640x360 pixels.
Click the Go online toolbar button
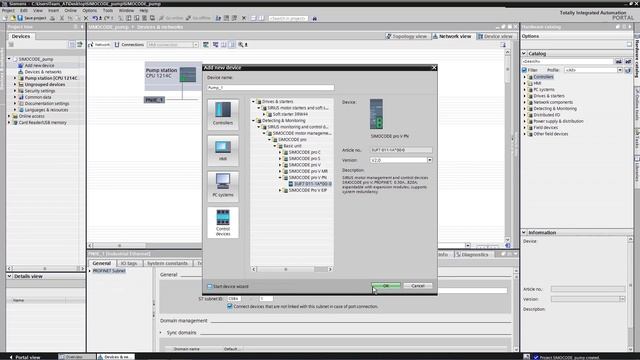coord(171,18)
